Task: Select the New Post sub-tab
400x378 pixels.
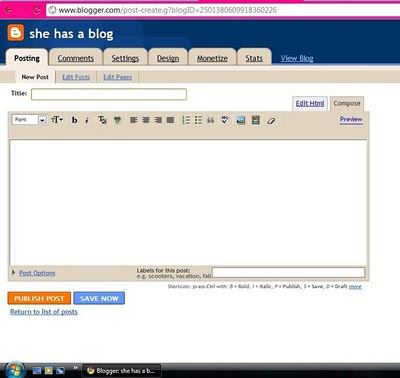Action: tap(35, 77)
